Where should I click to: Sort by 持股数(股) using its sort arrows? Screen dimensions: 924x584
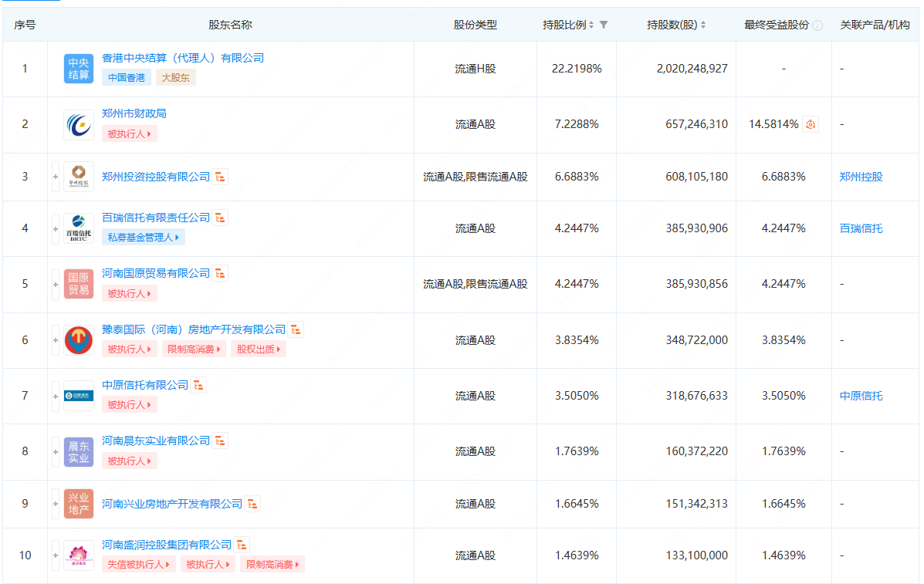click(703, 25)
